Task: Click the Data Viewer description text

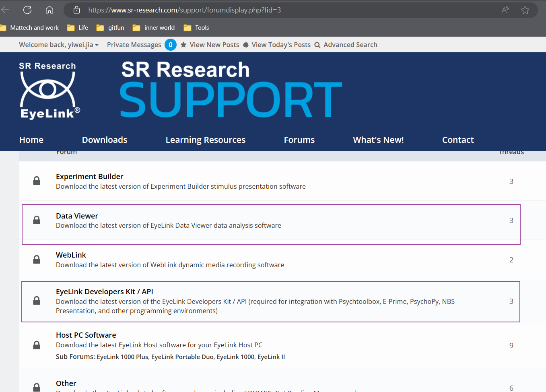Action: 169,225
